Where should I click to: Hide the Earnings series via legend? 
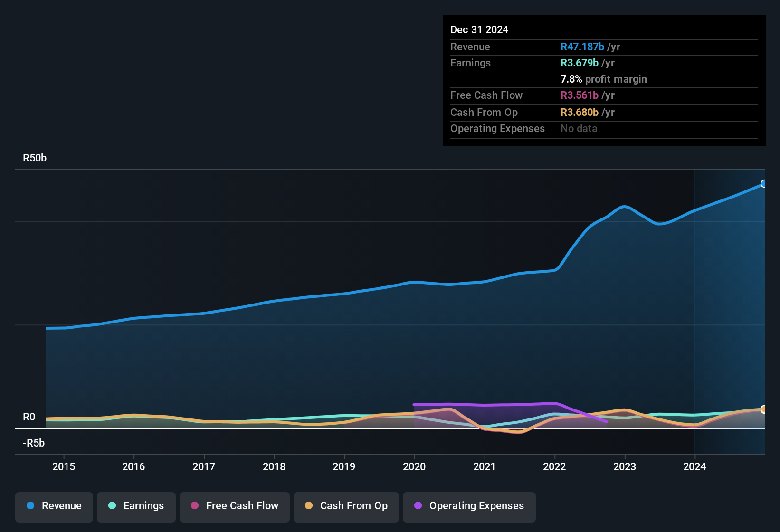tap(136, 506)
